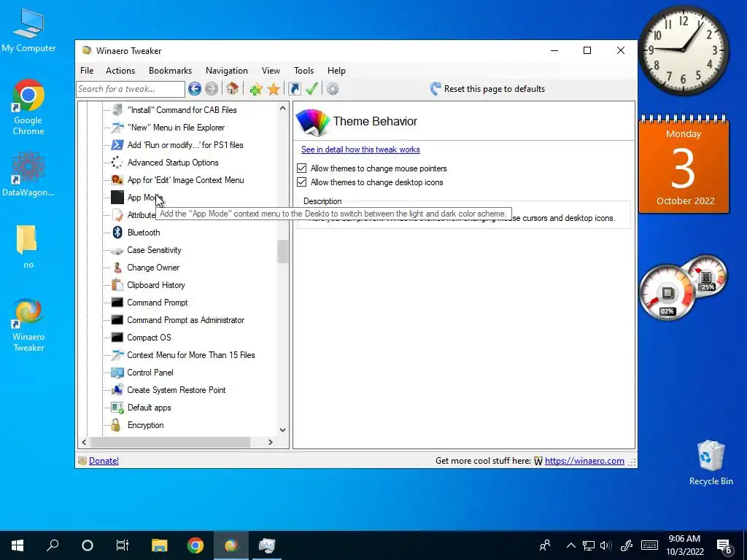747x560 pixels.
Task: Select Context Menu for More Than 15 Files
Action: point(190,355)
